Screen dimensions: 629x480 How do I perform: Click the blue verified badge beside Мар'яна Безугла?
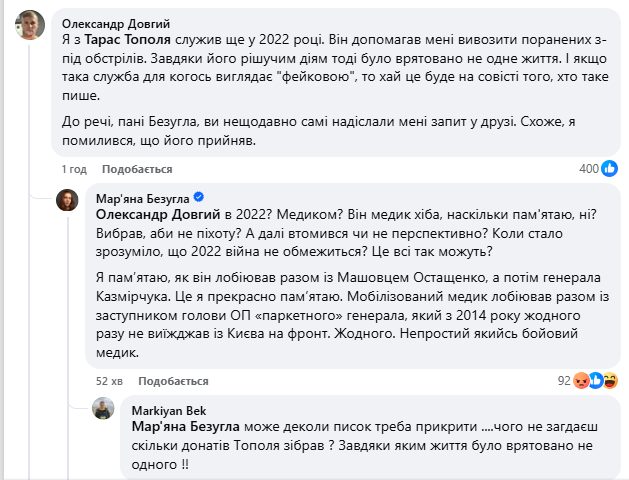(x=199, y=195)
